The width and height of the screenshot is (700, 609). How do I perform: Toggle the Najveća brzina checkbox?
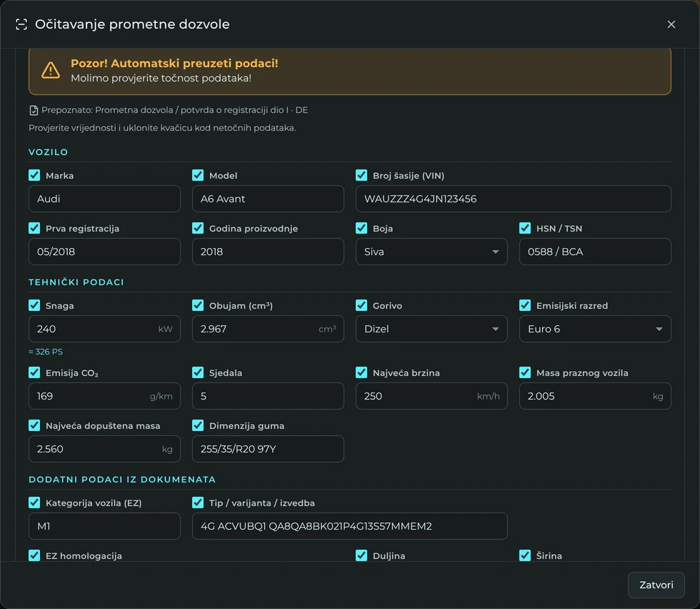[x=361, y=372]
